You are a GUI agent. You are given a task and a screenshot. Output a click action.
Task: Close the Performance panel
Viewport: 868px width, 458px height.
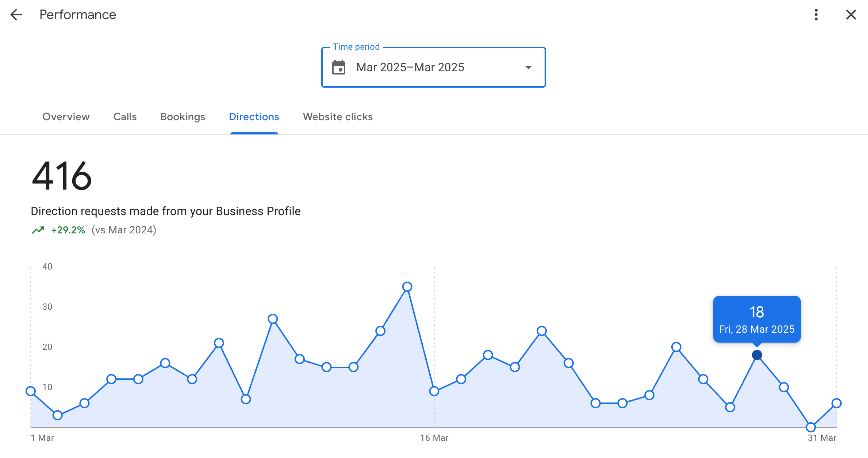(851, 15)
